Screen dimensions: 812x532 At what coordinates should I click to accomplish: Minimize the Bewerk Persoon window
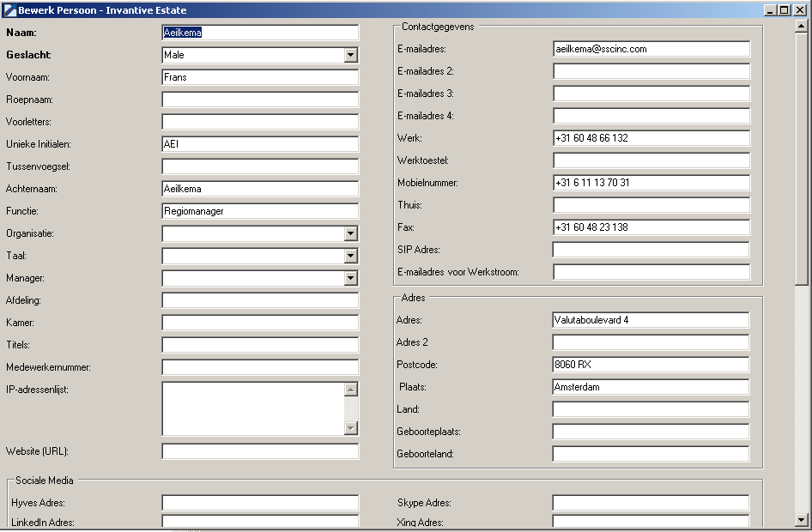pos(771,10)
